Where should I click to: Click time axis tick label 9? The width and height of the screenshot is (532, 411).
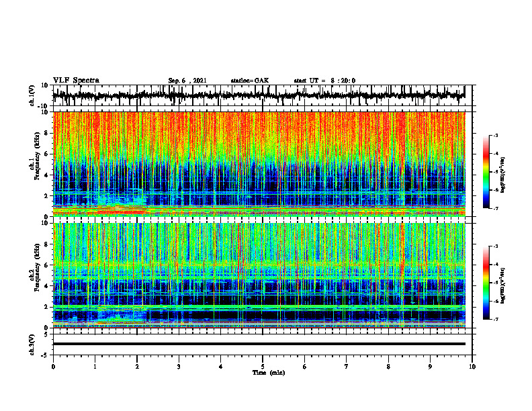(430, 367)
